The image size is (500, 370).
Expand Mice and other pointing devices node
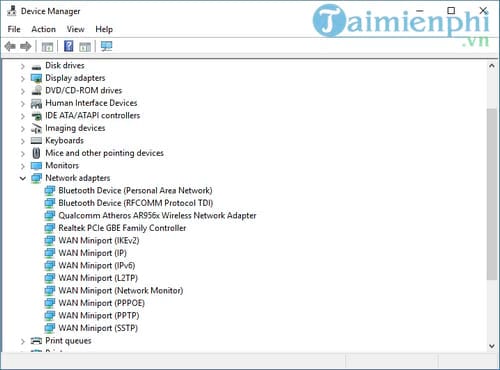tap(23, 154)
